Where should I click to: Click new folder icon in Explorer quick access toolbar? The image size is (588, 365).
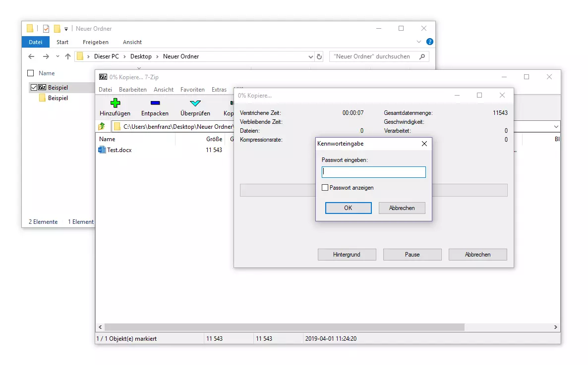coord(57,29)
